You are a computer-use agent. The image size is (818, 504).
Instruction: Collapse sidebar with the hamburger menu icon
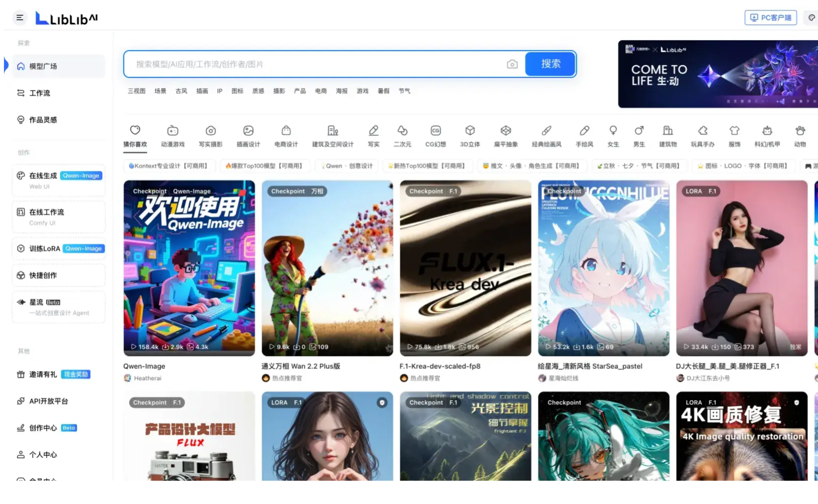[20, 17]
